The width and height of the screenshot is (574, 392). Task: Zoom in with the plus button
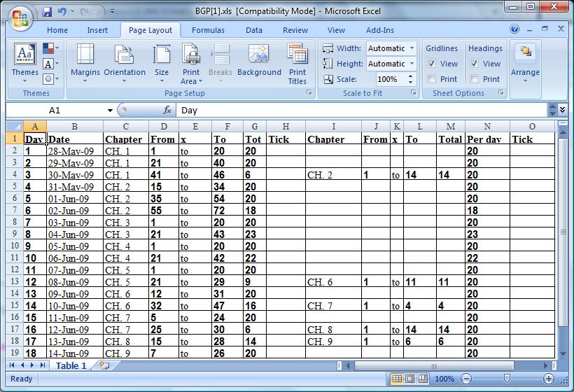pyautogui.click(x=548, y=379)
